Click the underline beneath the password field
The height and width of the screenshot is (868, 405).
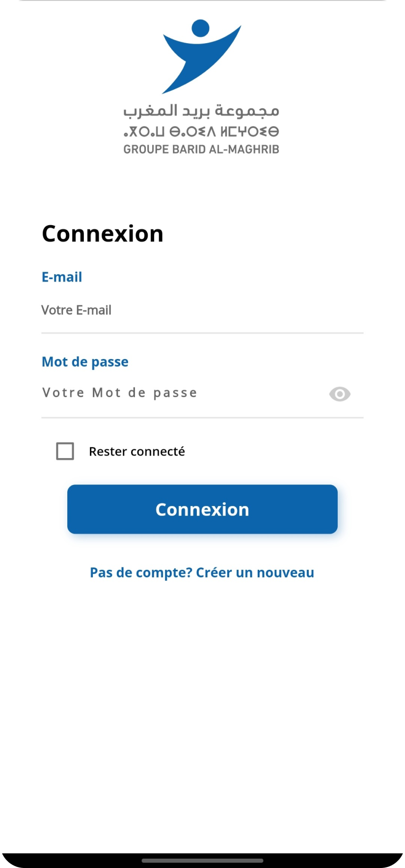coord(202,418)
